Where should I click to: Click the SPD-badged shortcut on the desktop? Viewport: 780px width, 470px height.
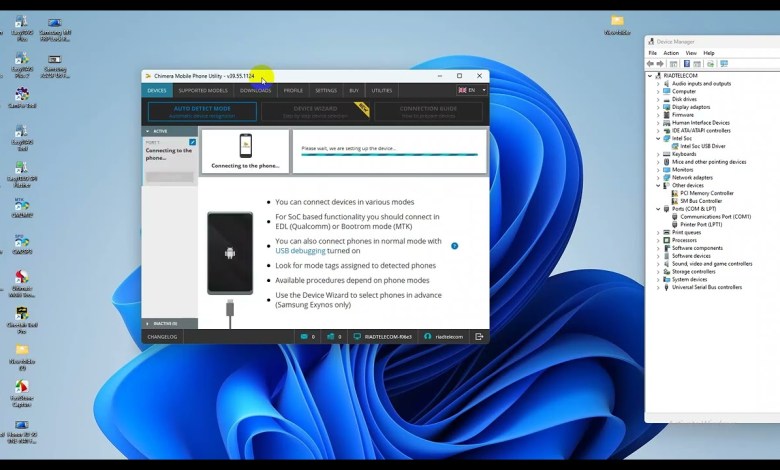tap(22, 241)
